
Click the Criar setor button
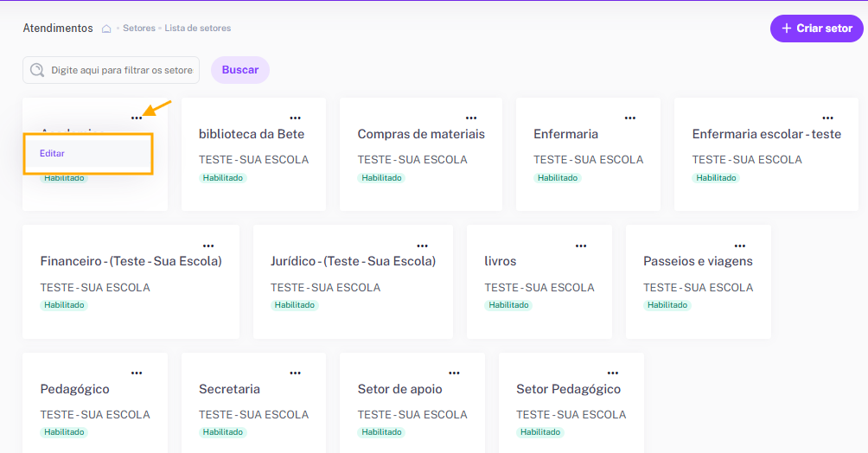click(816, 29)
